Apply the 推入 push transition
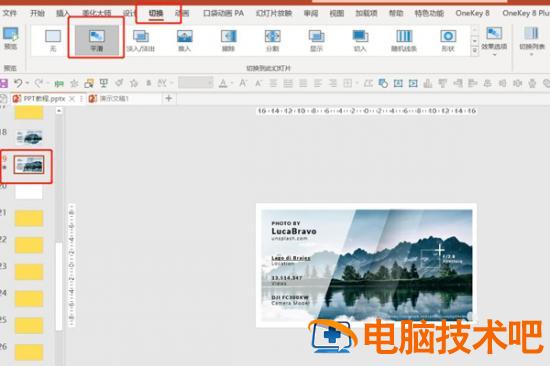The image size is (550, 366). pyautogui.click(x=185, y=40)
